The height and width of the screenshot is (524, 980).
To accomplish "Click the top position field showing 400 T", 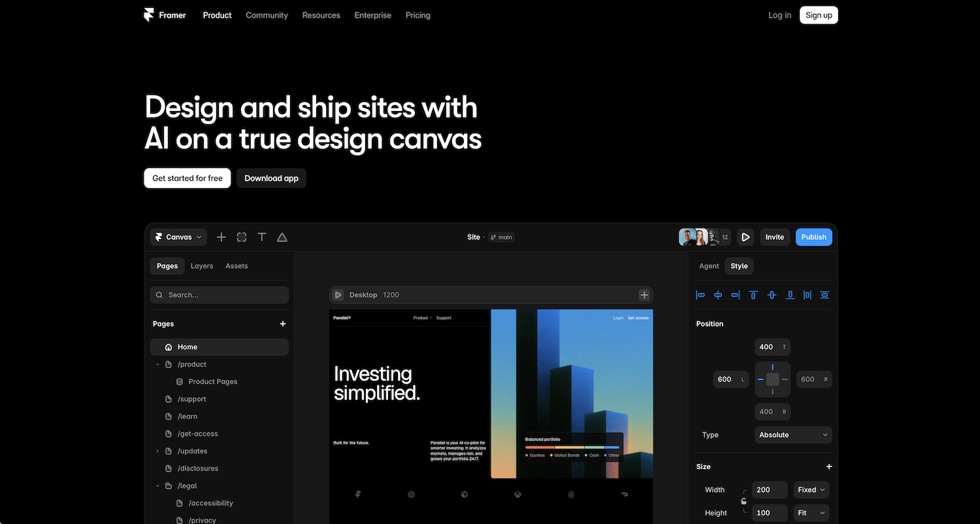I will click(772, 347).
